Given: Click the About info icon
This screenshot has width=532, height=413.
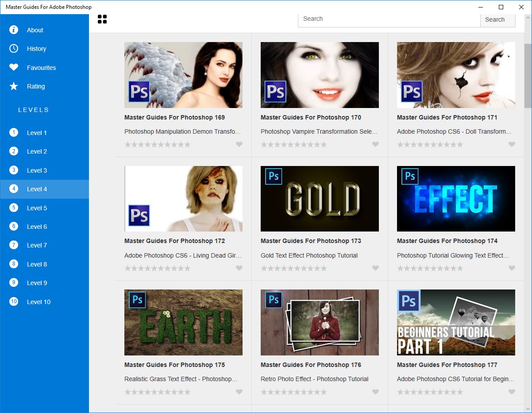Looking at the screenshot, I should click(x=14, y=30).
